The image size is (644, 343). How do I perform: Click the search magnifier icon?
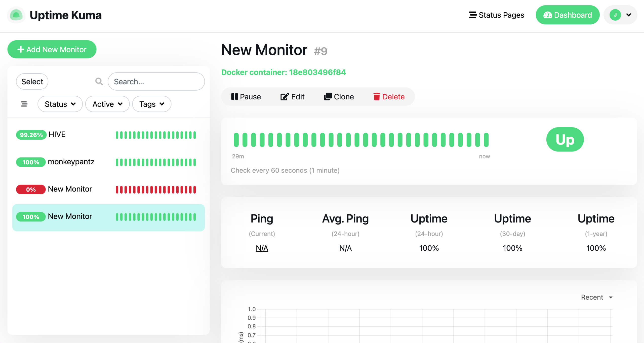click(99, 81)
